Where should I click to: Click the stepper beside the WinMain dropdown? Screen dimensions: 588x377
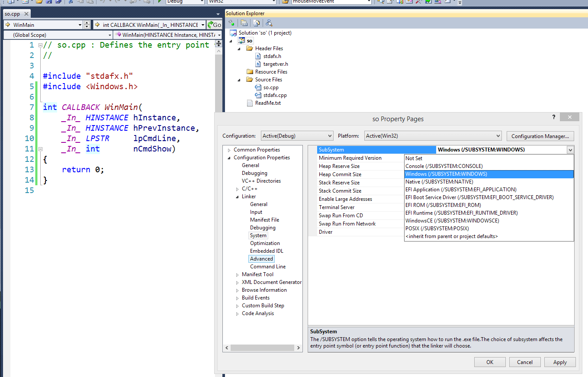click(87, 25)
